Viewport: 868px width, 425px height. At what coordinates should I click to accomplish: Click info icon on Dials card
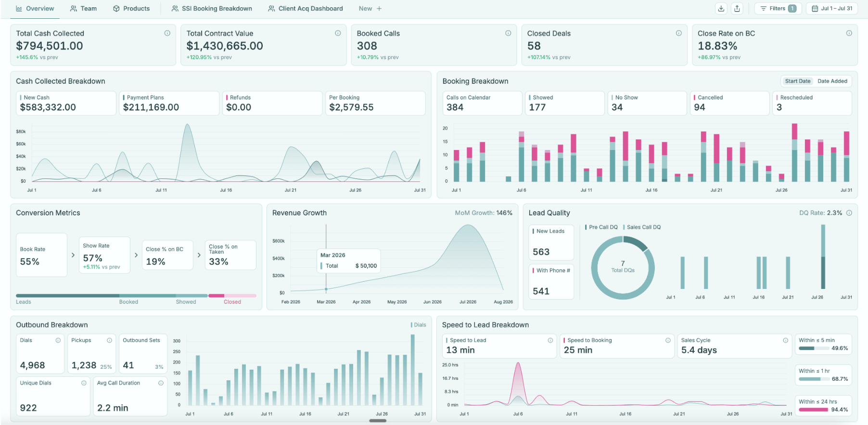tap(58, 340)
